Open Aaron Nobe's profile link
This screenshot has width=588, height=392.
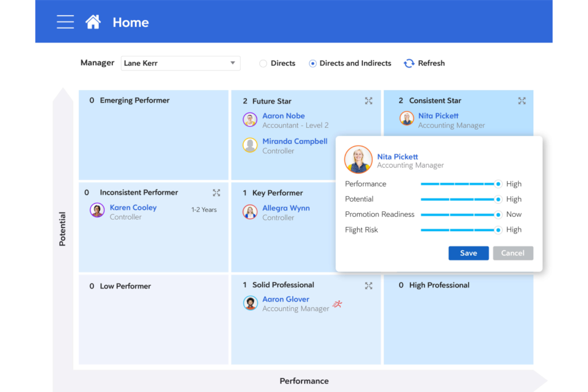284,116
